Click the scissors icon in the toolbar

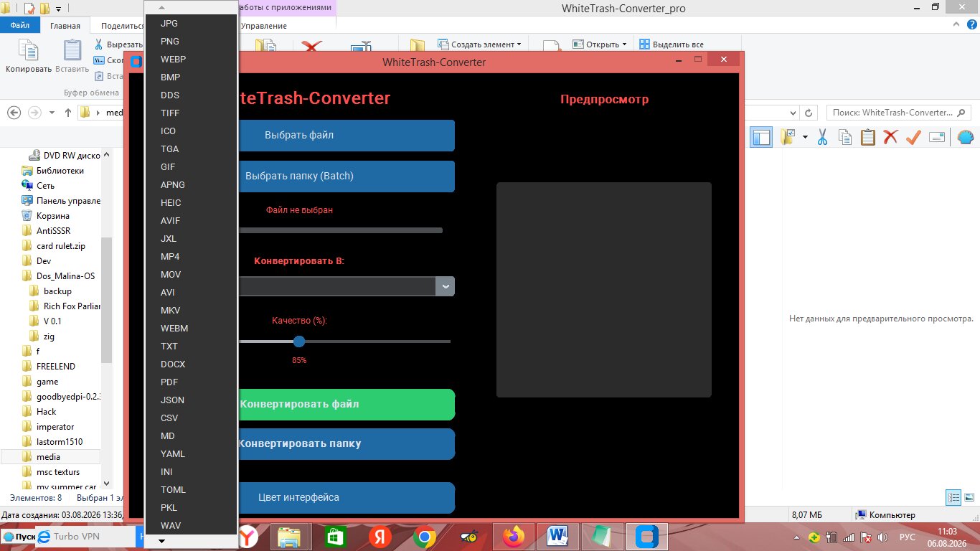click(x=822, y=137)
